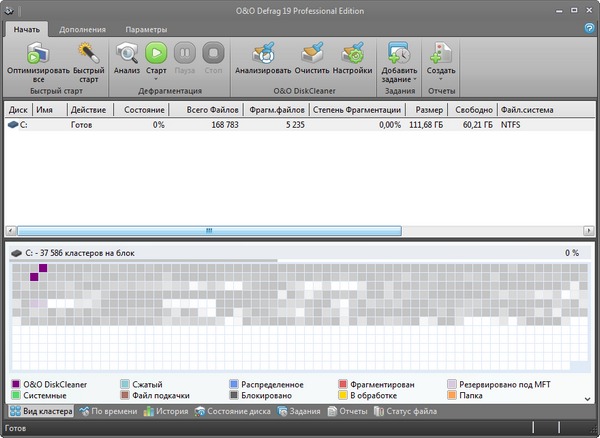Click the Фрагментирован red legend swatch
600x438 pixels.
(343, 383)
